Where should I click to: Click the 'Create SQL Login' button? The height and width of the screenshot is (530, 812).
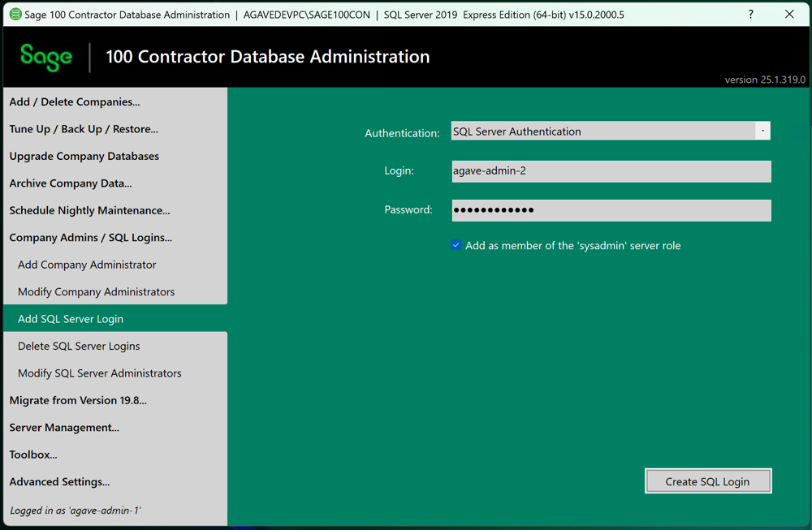707,480
